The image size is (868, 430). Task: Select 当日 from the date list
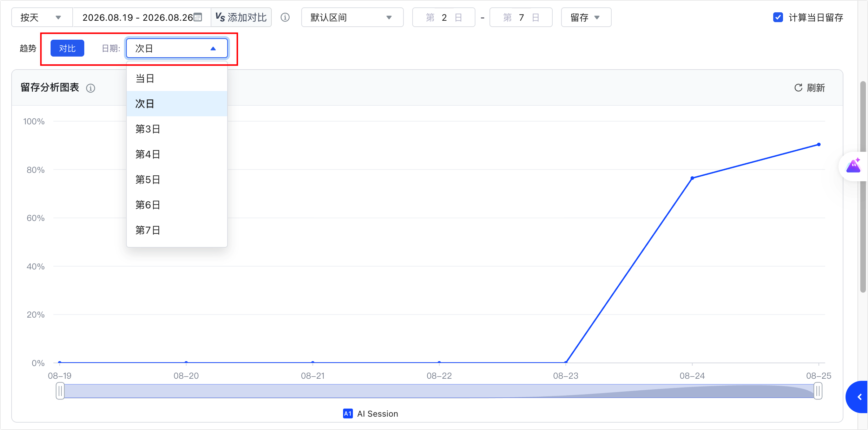[x=177, y=78]
